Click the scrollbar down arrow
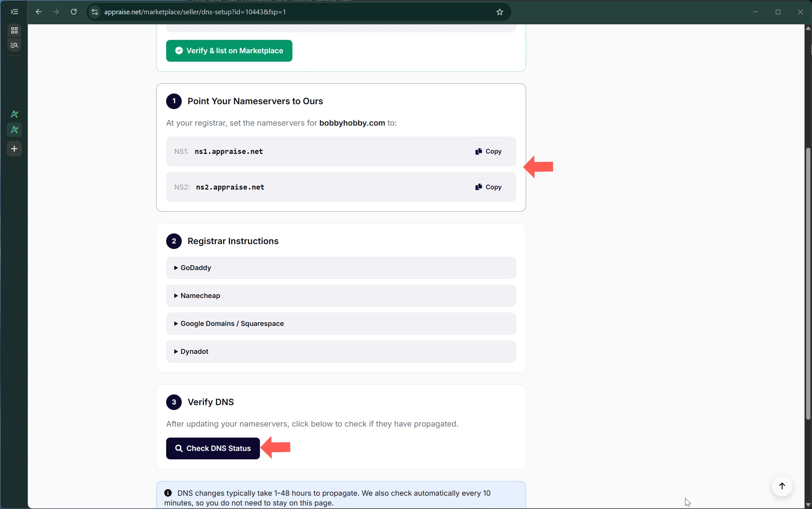The height and width of the screenshot is (509, 812). tap(808, 505)
